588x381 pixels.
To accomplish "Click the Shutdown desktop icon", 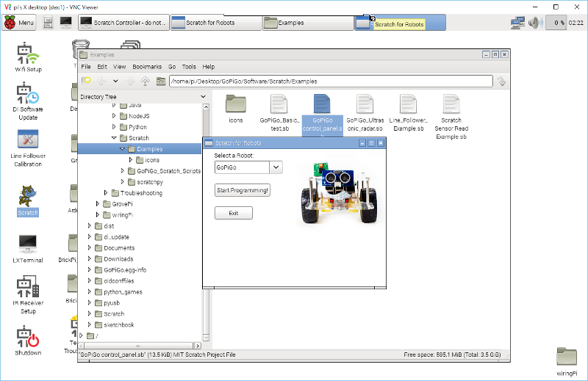I will [28, 341].
